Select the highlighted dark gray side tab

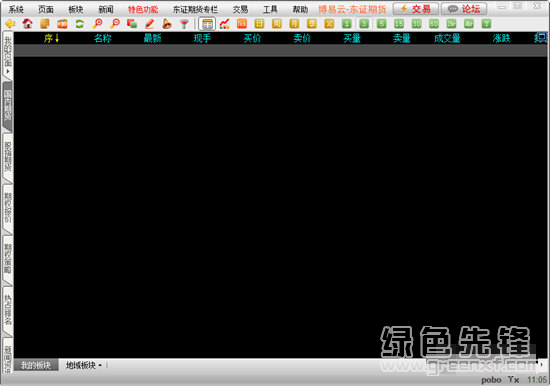(8, 106)
